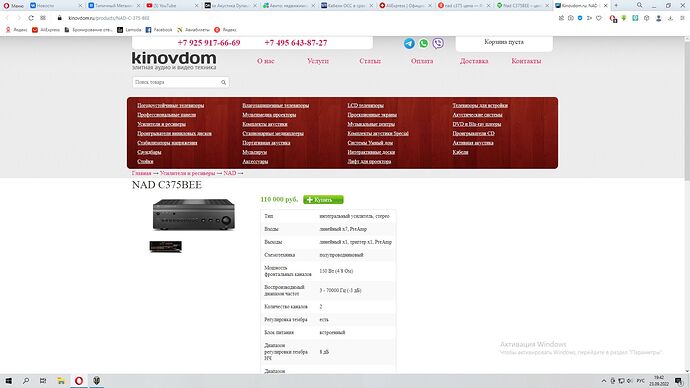Open the Оплата menu item
Viewport: 690px width, 388px height.
[422, 61]
